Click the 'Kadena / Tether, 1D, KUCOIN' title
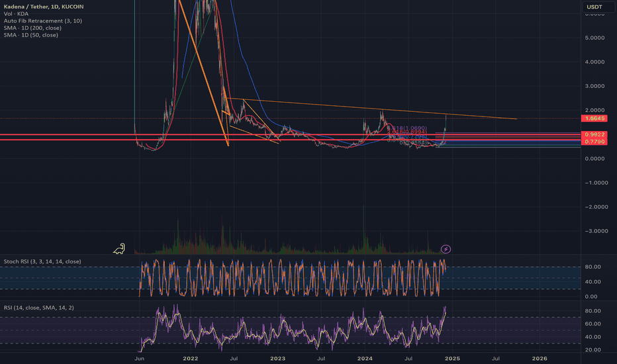The image size is (617, 364). pyautogui.click(x=44, y=7)
